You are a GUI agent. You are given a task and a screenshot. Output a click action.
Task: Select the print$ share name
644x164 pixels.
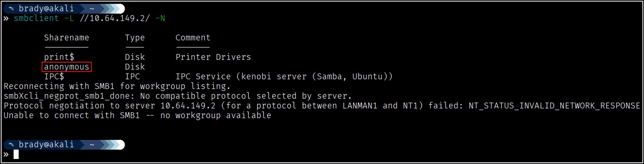click(59, 57)
